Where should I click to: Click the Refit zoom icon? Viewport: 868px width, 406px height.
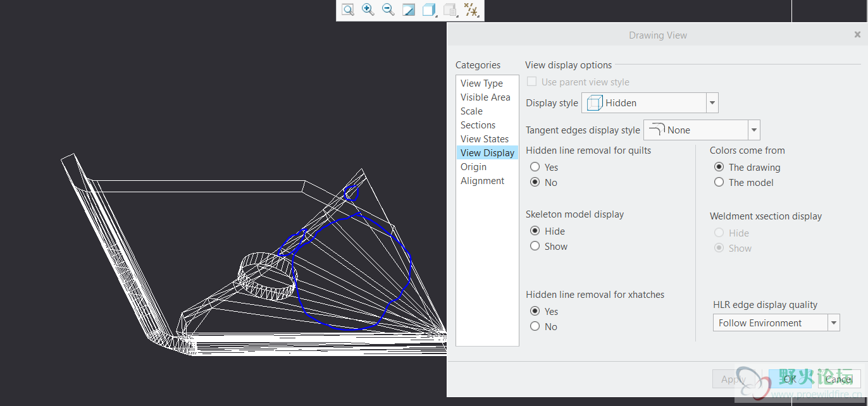(347, 9)
